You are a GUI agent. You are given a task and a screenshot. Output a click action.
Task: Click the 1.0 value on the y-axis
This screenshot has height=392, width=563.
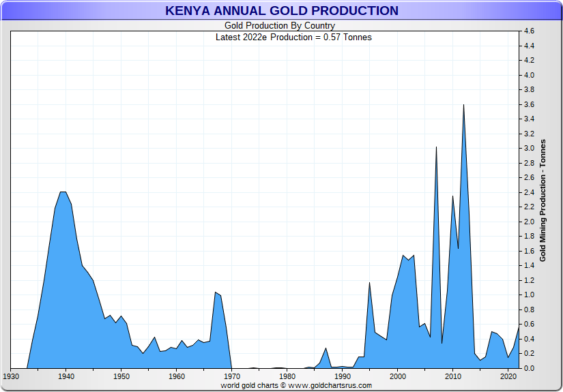coord(530,295)
